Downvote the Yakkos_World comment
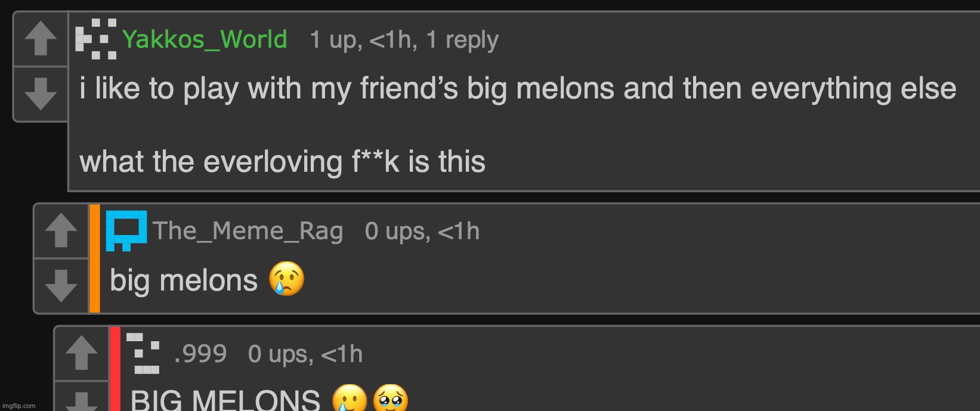 (x=41, y=94)
